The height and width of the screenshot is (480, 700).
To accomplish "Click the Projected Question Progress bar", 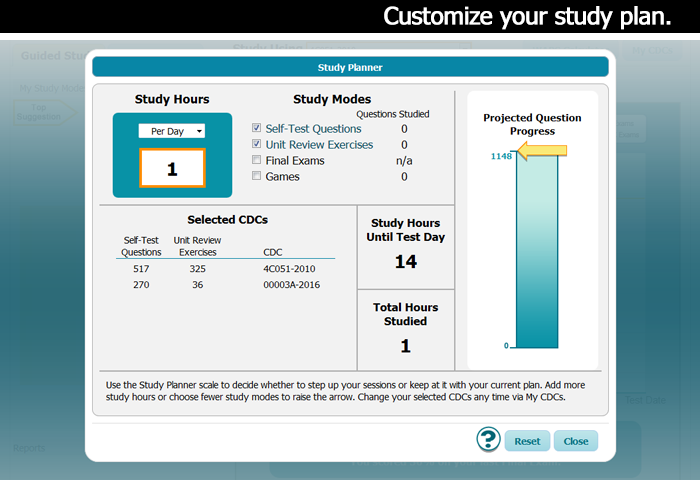I will click(537, 250).
